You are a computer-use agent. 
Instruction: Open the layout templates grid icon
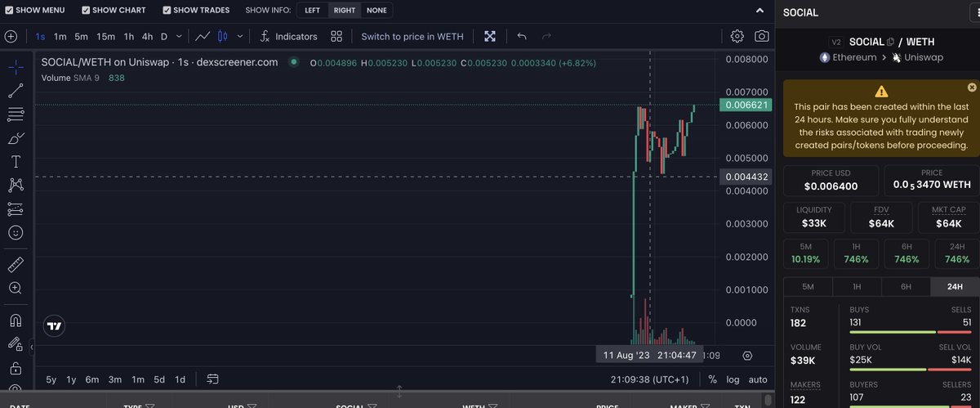coord(336,37)
